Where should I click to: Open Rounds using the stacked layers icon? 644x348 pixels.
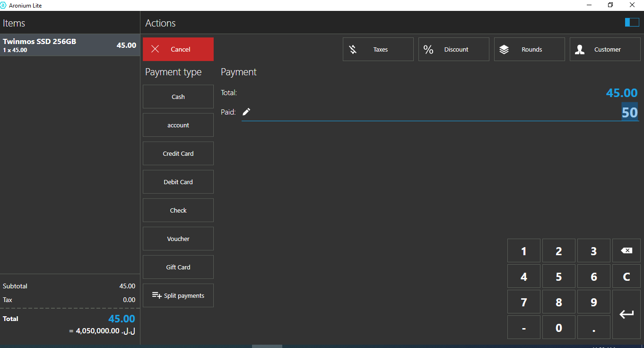(x=504, y=50)
